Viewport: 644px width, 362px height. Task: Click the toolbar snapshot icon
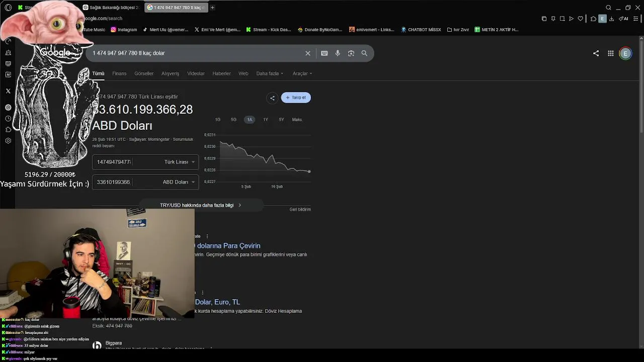(562, 19)
